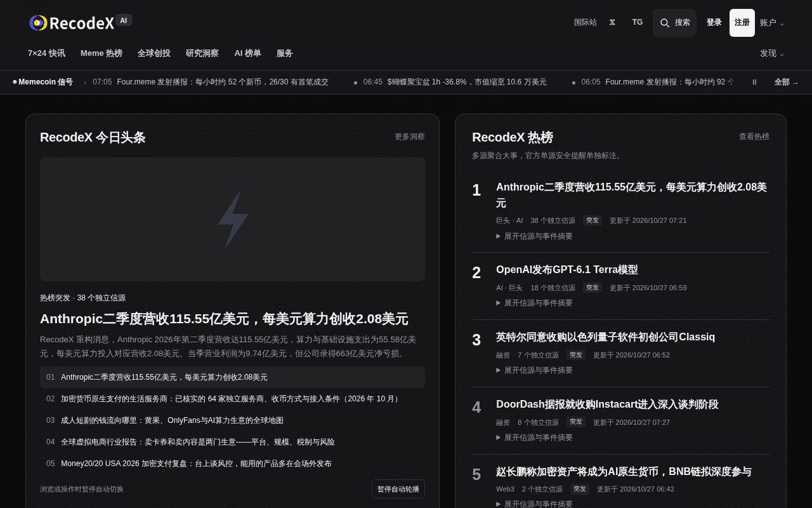Screen dimensions: 812x508
Task: Click 全部 → link in ticker
Action: pos(787,82)
